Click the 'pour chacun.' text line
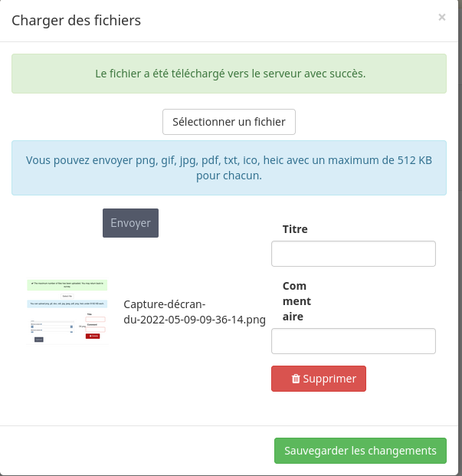This screenshot has width=462, height=476. [229, 176]
